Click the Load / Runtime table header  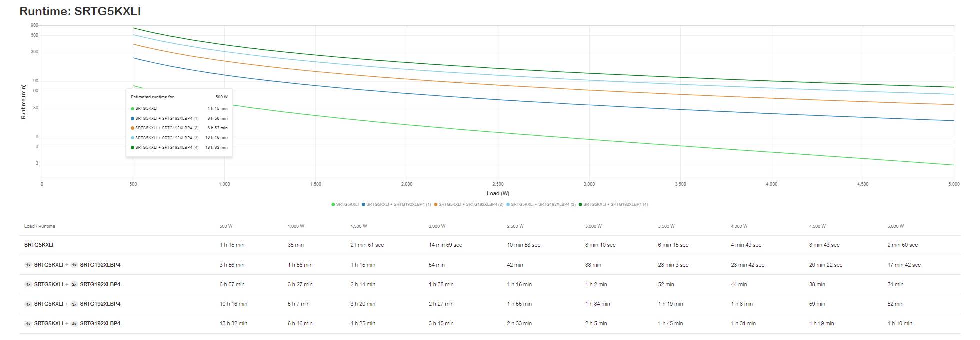pyautogui.click(x=40, y=226)
